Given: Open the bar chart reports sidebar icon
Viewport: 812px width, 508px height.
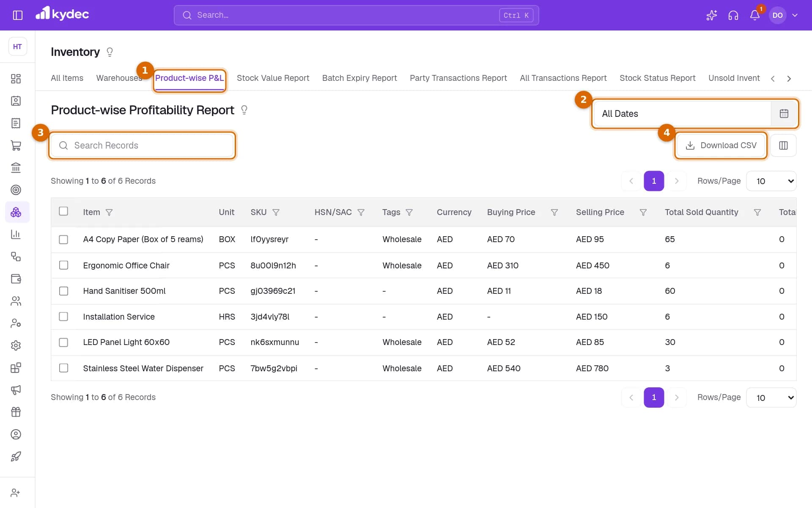Looking at the screenshot, I should pos(16,235).
